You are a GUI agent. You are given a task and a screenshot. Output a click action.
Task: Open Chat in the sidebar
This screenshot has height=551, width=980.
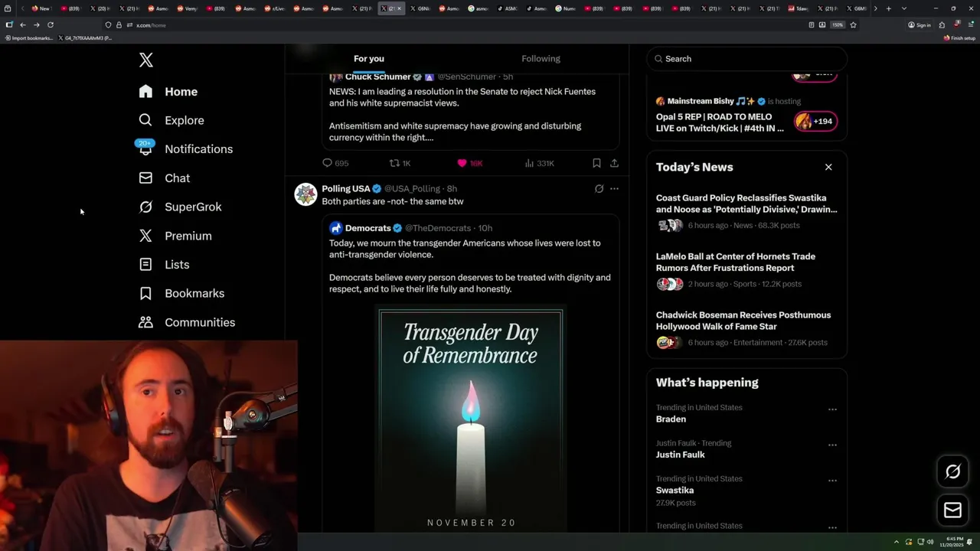coord(164,178)
